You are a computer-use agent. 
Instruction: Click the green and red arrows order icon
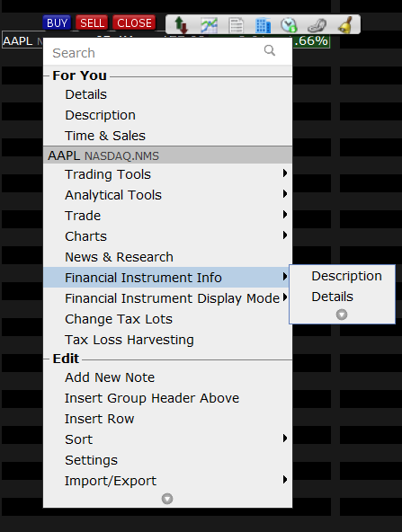pyautogui.click(x=181, y=25)
